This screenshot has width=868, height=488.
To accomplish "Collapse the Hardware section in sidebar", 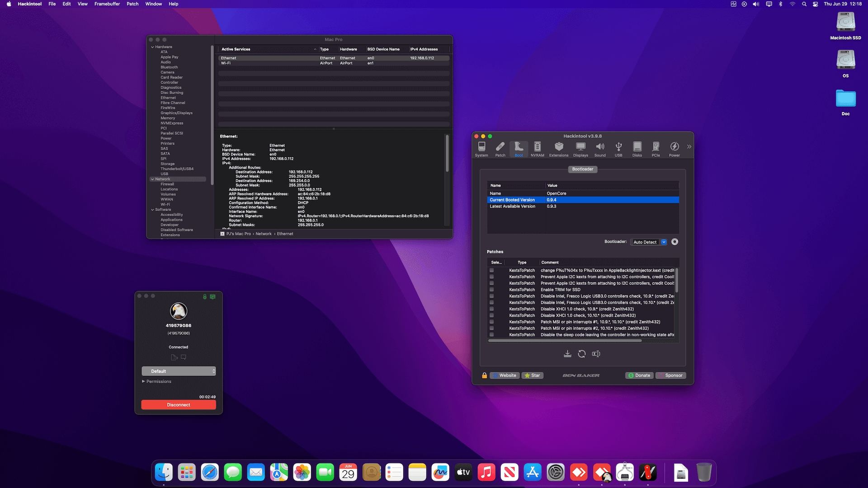I will (152, 47).
